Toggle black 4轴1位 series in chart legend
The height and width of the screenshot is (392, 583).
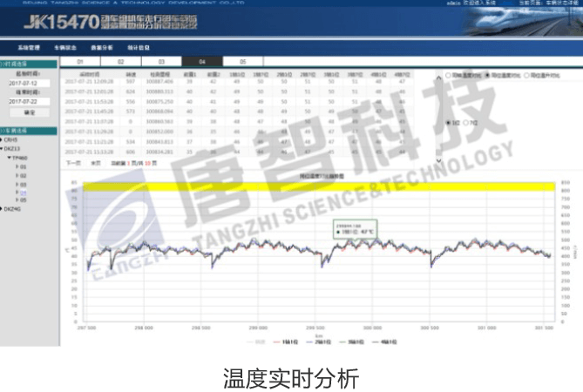pyautogui.click(x=384, y=341)
